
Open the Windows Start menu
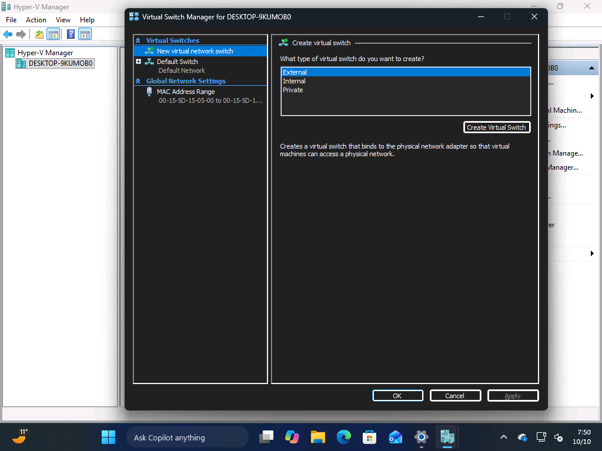click(108, 437)
